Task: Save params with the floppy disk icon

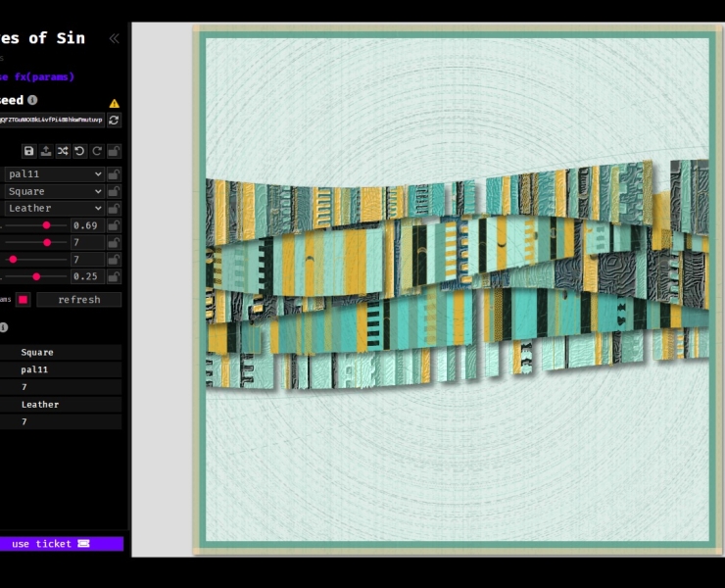Action: tap(29, 151)
